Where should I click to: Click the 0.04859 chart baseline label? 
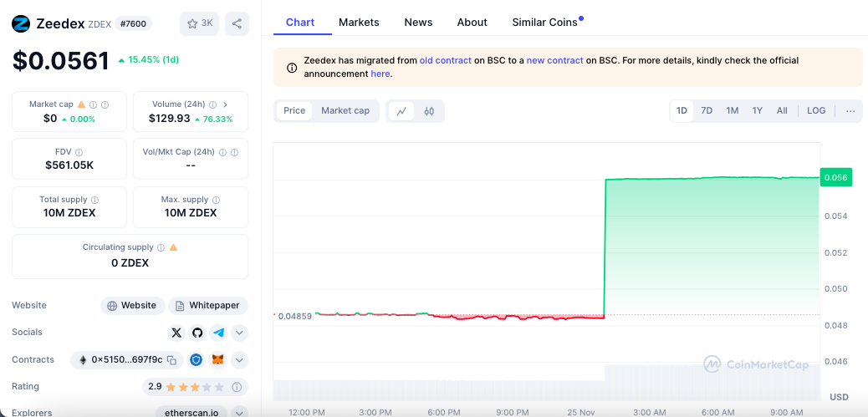coord(294,317)
